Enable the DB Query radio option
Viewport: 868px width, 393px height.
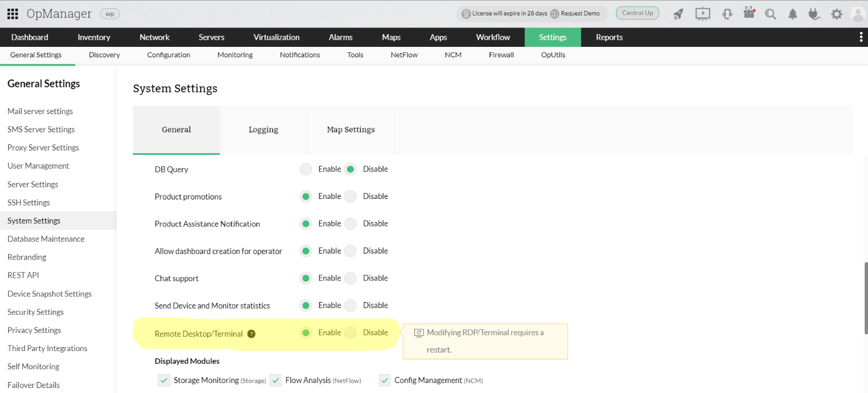tap(306, 169)
